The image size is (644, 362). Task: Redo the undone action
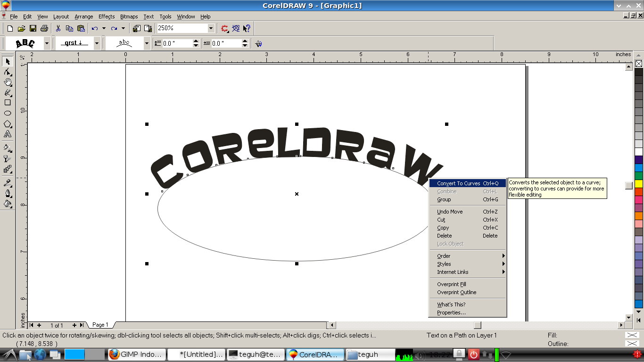coord(114,28)
